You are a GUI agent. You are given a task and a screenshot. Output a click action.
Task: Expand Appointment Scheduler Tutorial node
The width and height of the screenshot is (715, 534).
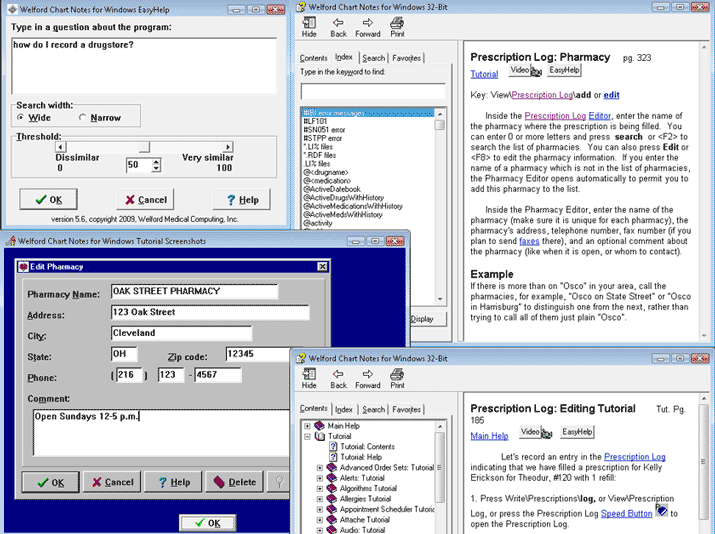point(320,509)
